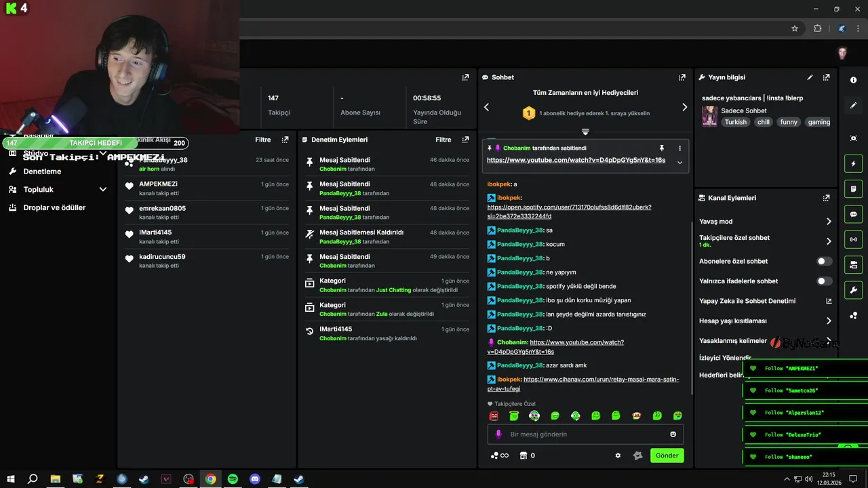This screenshot has height=488, width=868.
Task: Open Chrome from the taskbar
Action: pos(211,479)
